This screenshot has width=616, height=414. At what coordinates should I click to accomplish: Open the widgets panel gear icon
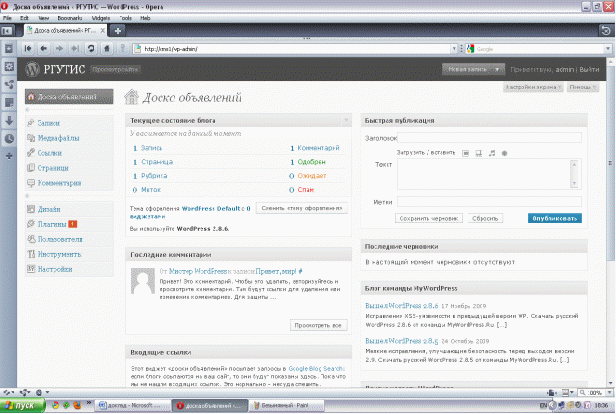pos(9,66)
